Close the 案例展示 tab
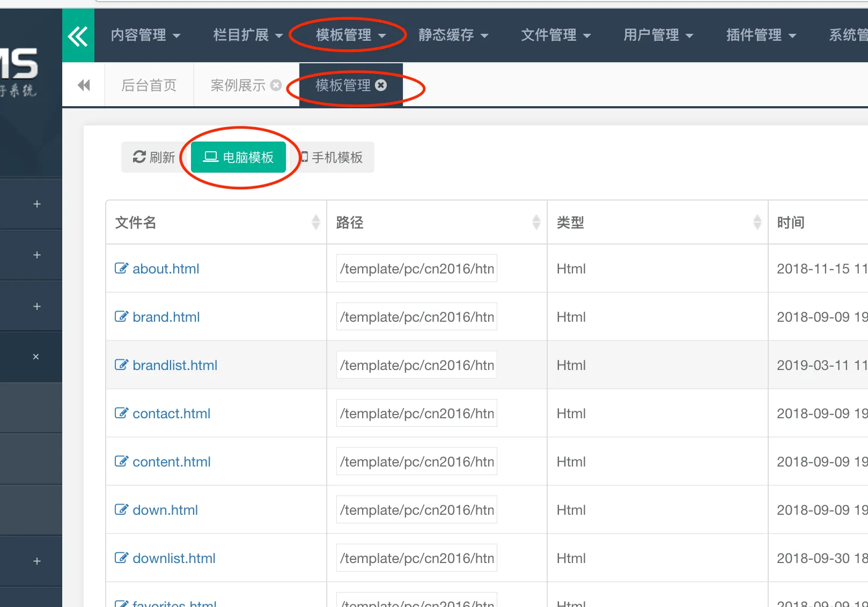Screen dimensions: 868x607 [x=276, y=85]
